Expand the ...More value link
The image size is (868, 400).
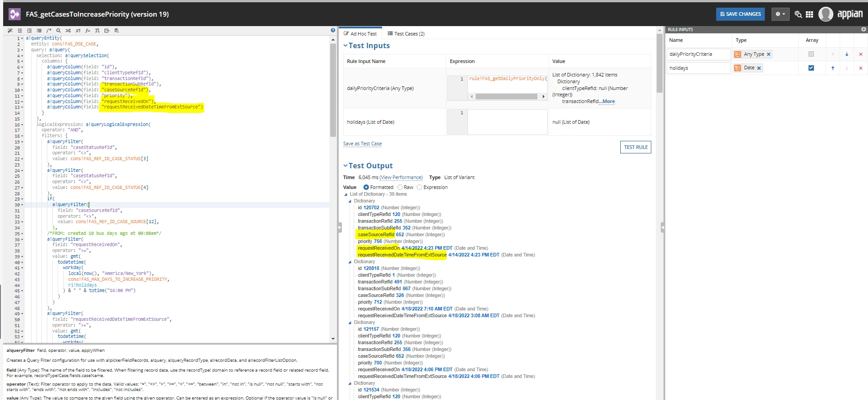607,101
